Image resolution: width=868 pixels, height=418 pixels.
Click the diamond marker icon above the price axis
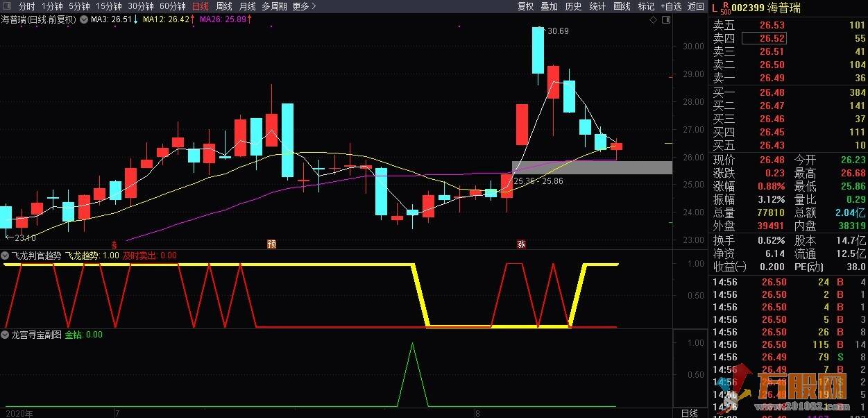(x=653, y=20)
